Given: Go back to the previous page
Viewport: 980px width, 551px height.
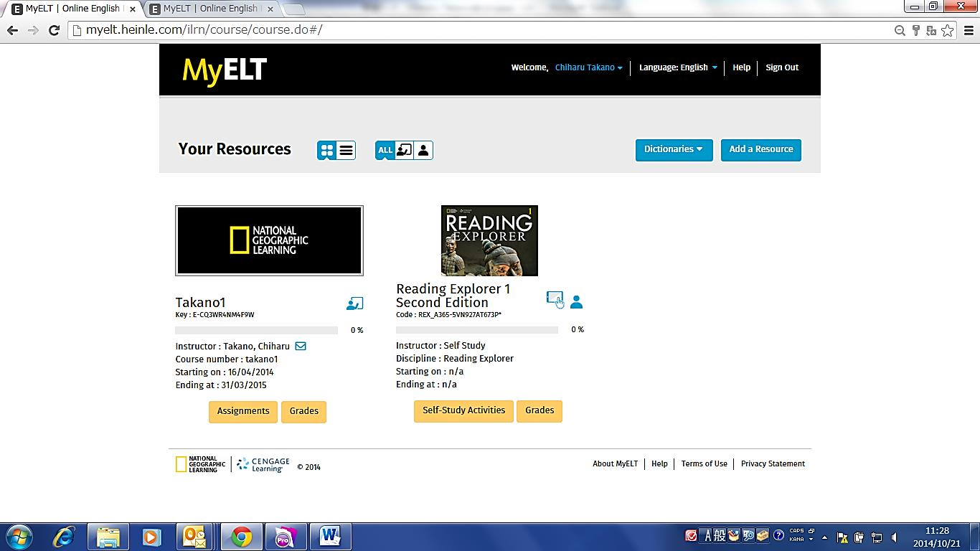Looking at the screenshot, I should pos(12,30).
